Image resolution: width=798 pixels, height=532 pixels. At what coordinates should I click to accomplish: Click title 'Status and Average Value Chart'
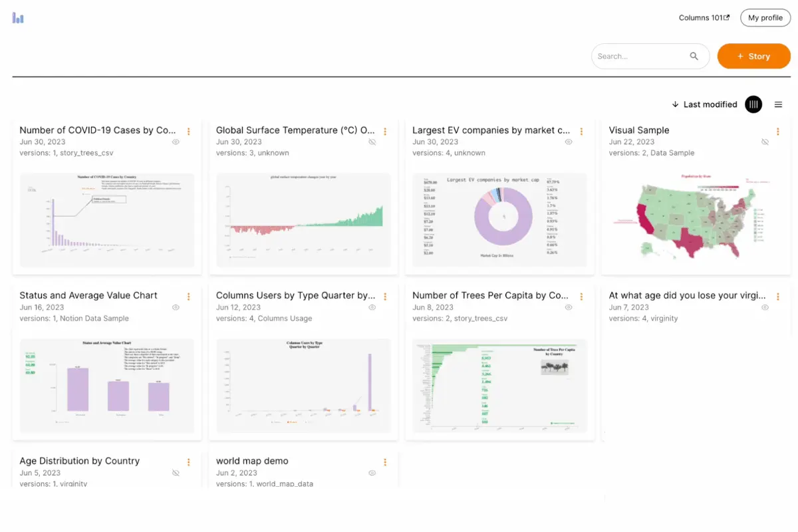[x=88, y=295]
